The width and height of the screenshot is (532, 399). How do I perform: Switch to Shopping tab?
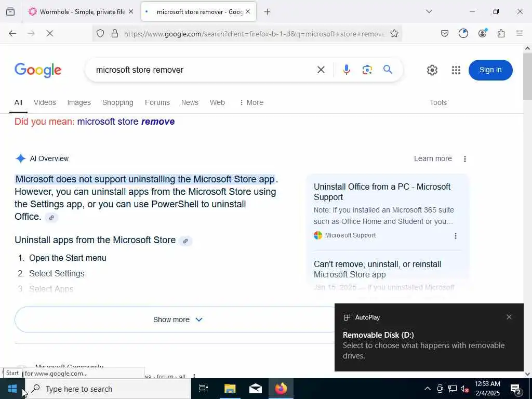[x=118, y=102]
